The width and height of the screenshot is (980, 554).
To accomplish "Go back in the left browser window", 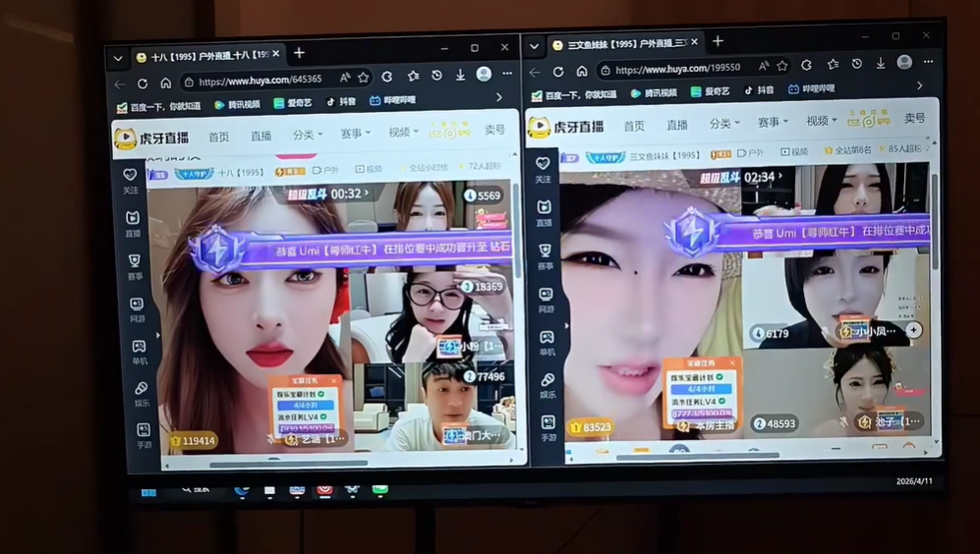I will coord(119,83).
